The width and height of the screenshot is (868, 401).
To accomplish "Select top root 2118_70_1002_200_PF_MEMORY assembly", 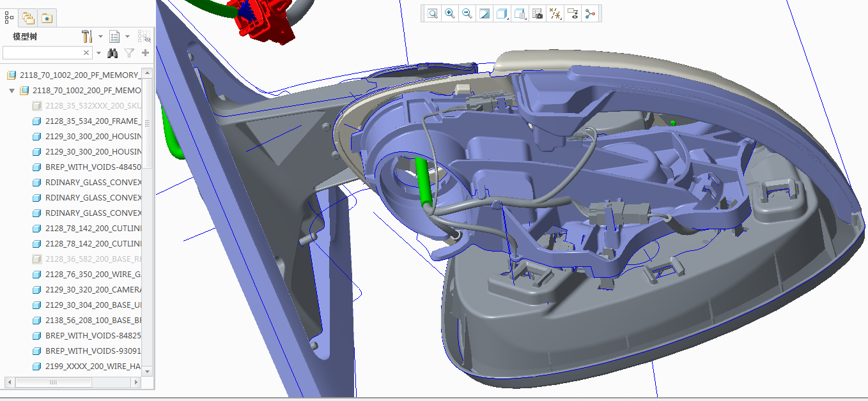I will pyautogui.click(x=73, y=75).
